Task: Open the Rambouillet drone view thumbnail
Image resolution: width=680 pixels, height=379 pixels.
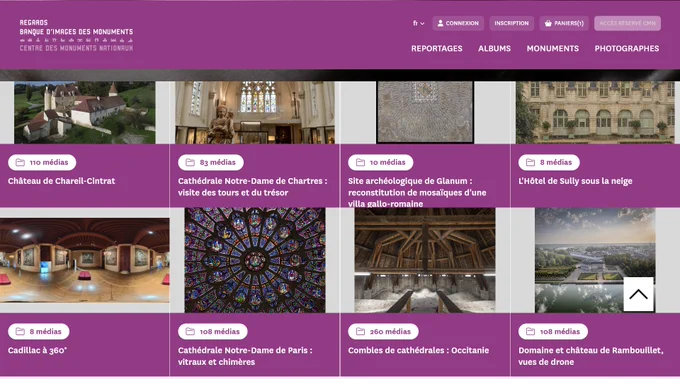Action: [x=595, y=260]
